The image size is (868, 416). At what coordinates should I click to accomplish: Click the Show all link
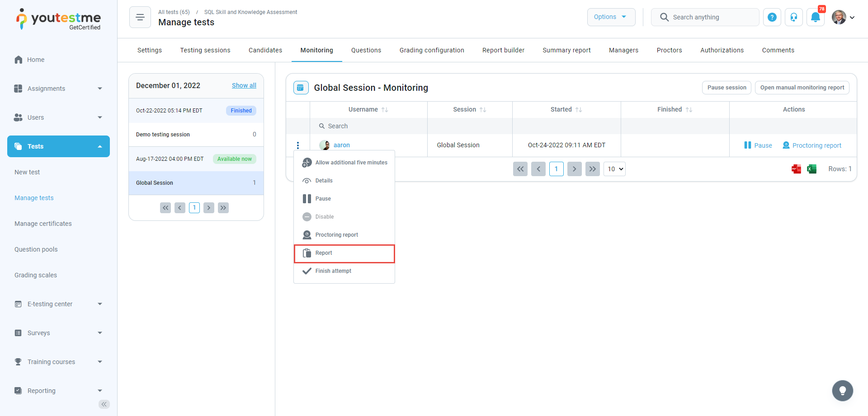click(244, 85)
